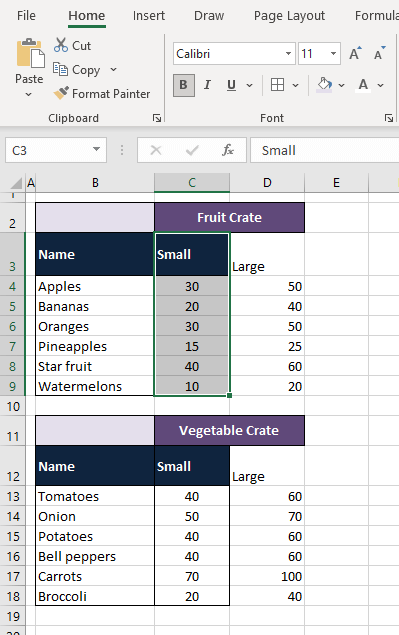Select the Bell peppers cell
The width and height of the screenshot is (399, 635).
pyautogui.click(x=95, y=556)
